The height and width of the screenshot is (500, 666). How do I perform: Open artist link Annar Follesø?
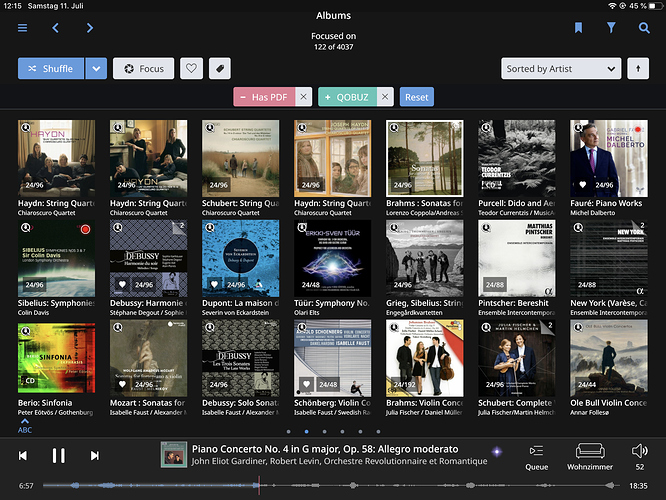pyautogui.click(x=589, y=412)
